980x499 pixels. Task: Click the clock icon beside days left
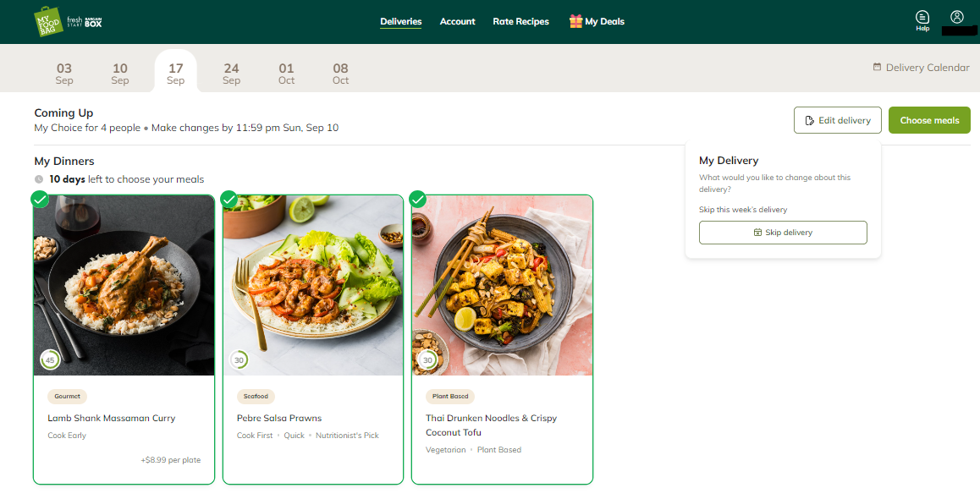pos(39,179)
